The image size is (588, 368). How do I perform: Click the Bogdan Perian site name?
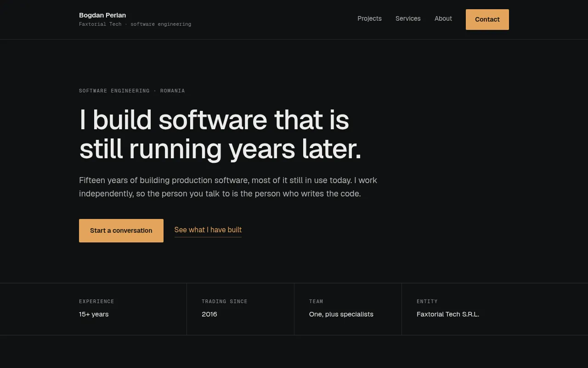click(102, 15)
